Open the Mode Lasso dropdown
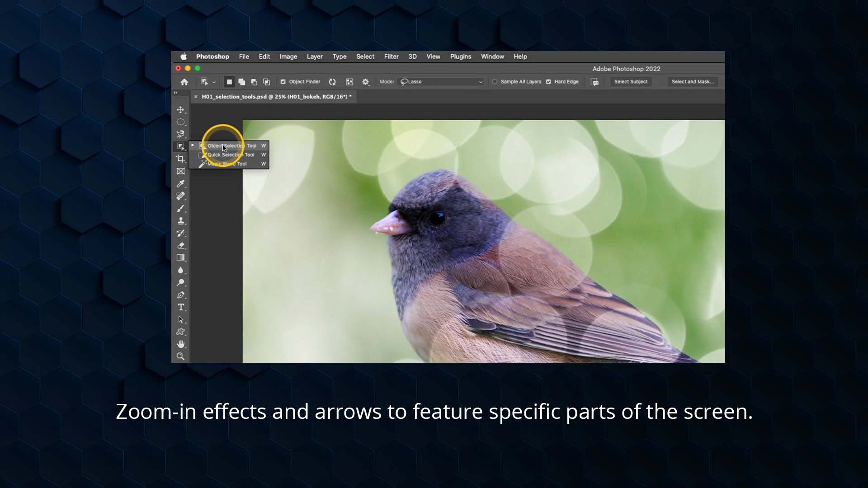This screenshot has height=488, width=868. click(441, 82)
